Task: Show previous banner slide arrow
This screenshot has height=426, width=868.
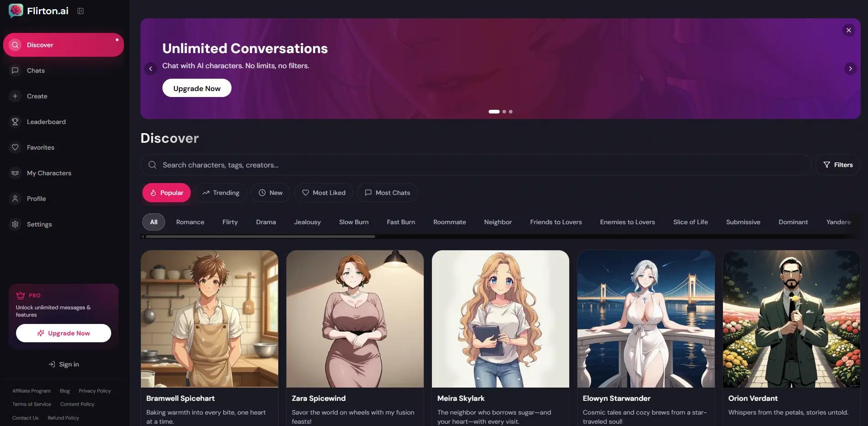Action: pos(151,69)
